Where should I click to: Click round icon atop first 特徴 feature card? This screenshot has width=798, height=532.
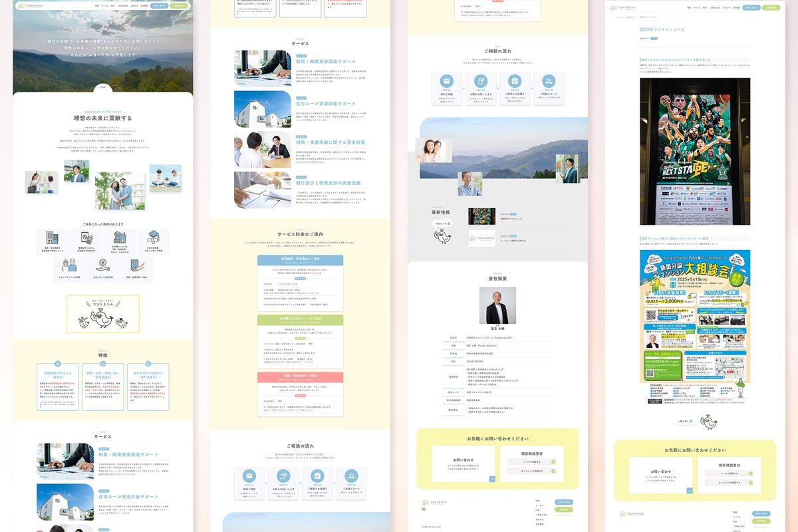[x=58, y=364]
